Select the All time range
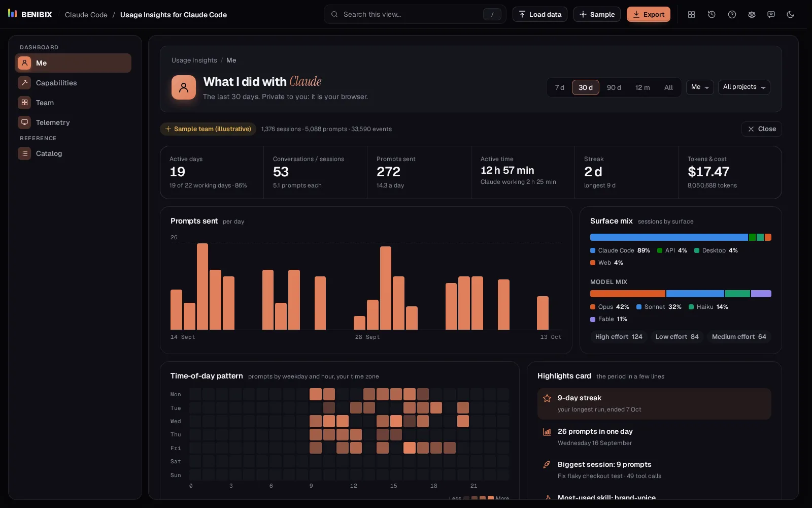This screenshot has height=508, width=812. [669, 87]
